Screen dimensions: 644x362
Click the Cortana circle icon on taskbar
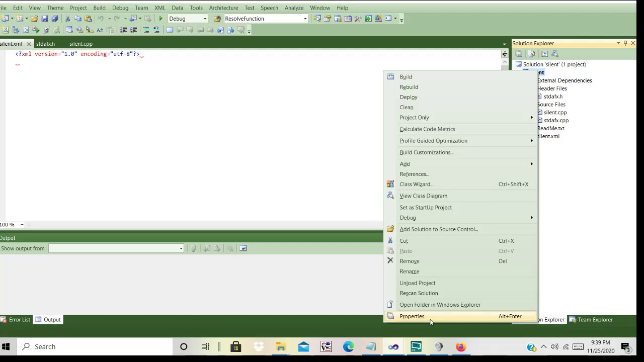(x=184, y=347)
